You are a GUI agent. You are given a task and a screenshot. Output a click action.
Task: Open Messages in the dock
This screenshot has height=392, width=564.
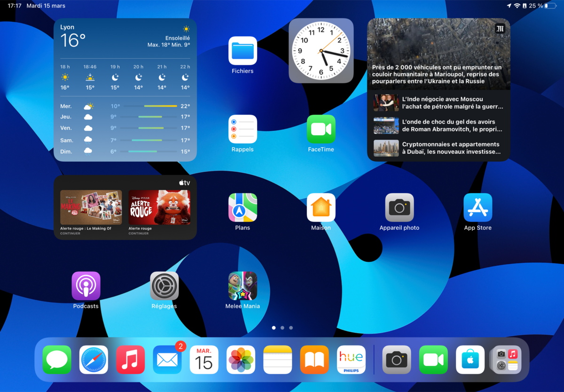(x=57, y=360)
